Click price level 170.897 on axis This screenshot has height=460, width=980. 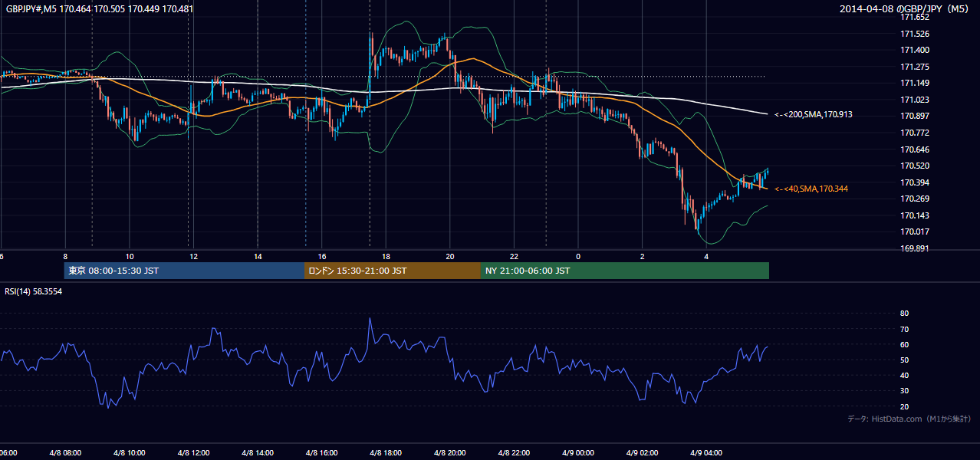tap(914, 116)
